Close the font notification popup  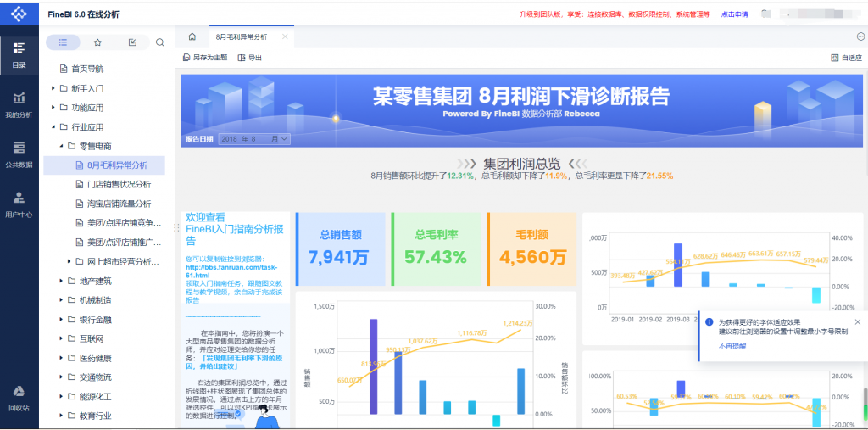(858, 322)
